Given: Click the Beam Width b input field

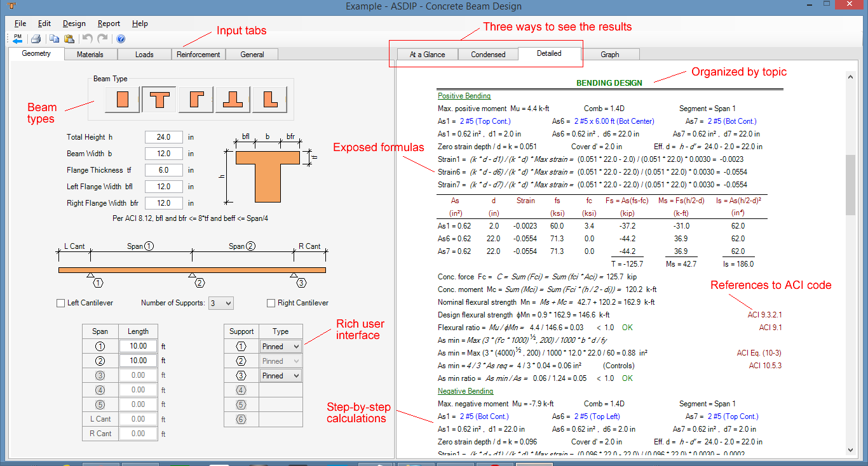Looking at the screenshot, I should click(164, 154).
